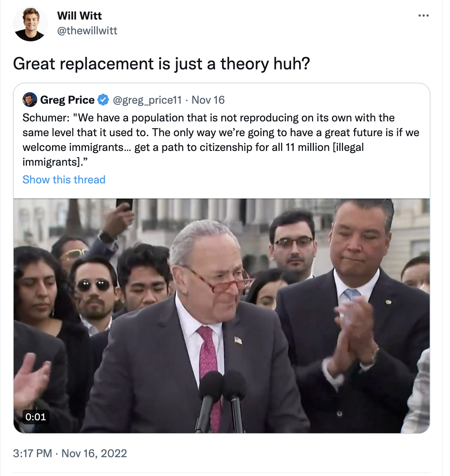Click the main tweet text

pos(161,63)
